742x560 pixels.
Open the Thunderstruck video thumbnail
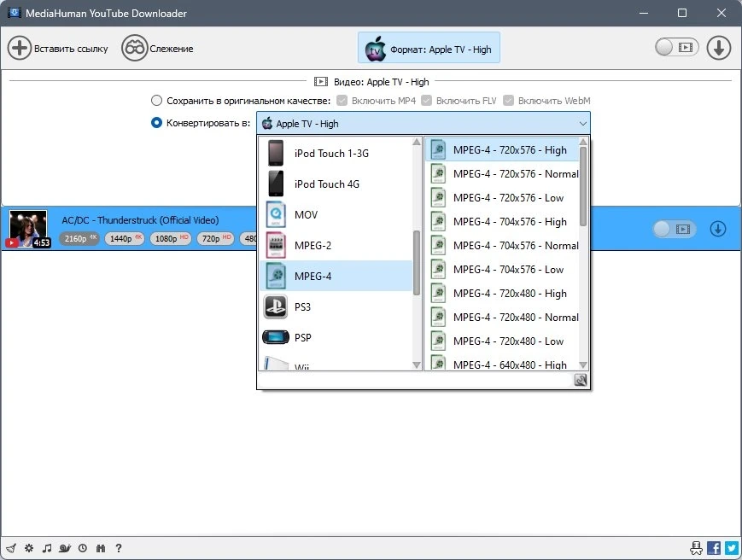pyautogui.click(x=28, y=229)
